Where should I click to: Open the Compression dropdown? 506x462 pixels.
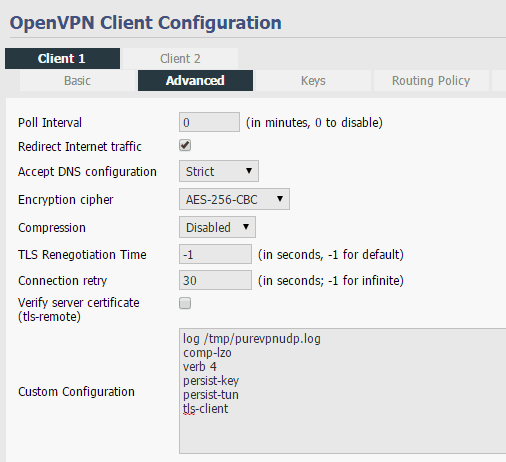[x=217, y=227]
